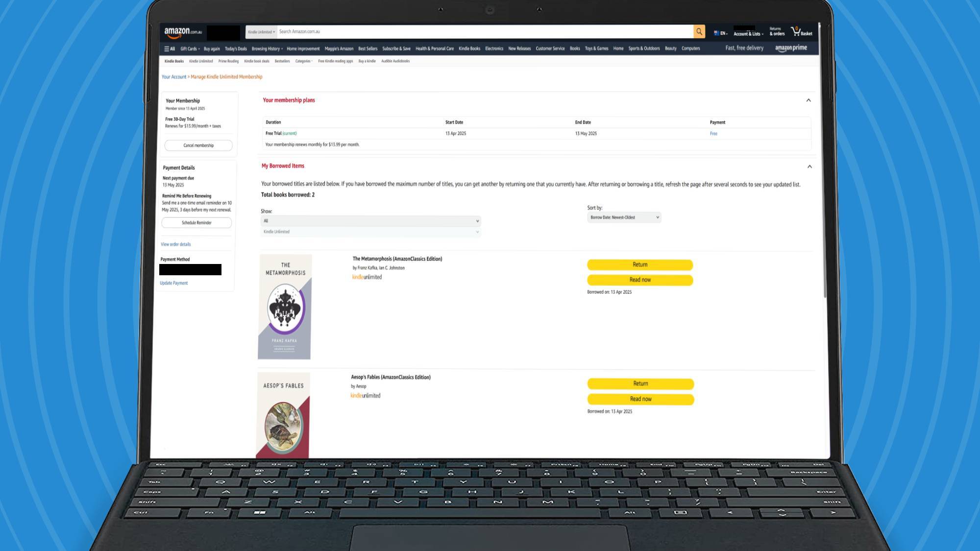Expand the Gift Cards menu
980x551 pixels.
coord(190,48)
